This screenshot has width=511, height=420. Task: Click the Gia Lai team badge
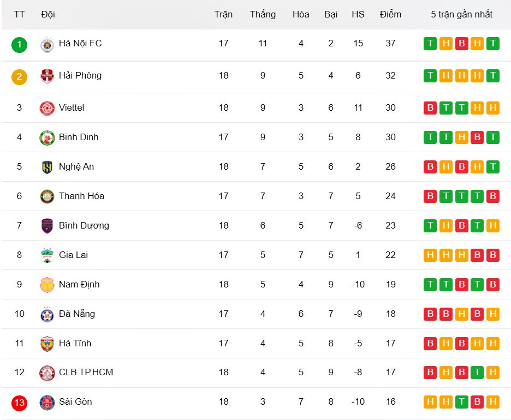coord(47,255)
